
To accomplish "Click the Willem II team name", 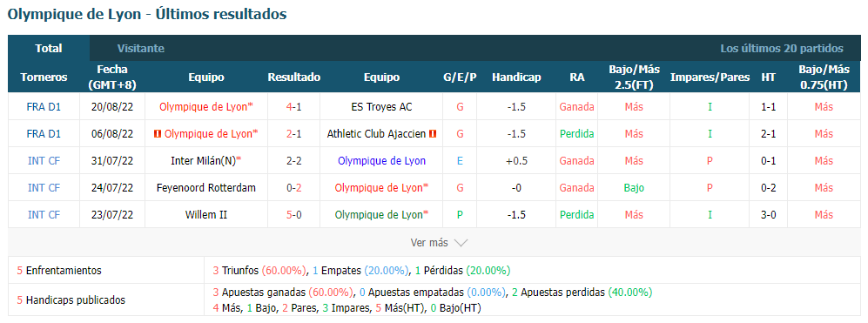I will point(206,214).
